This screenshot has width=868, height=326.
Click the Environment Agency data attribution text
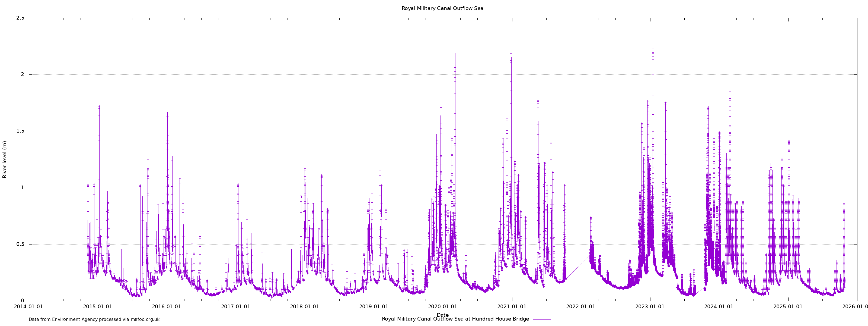coord(94,319)
